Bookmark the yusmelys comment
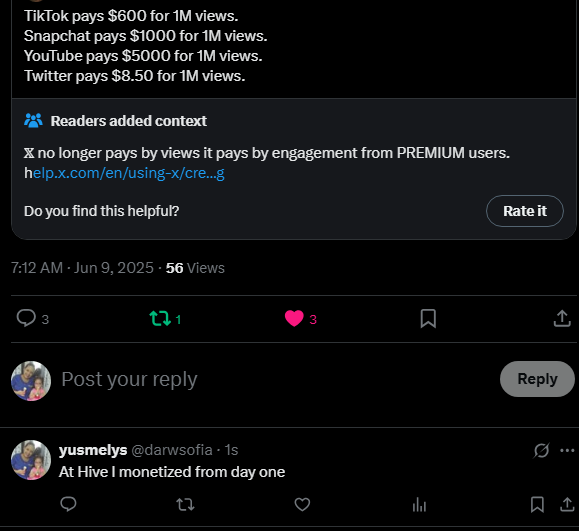Screen dimensions: 579x531 pyautogui.click(x=537, y=504)
